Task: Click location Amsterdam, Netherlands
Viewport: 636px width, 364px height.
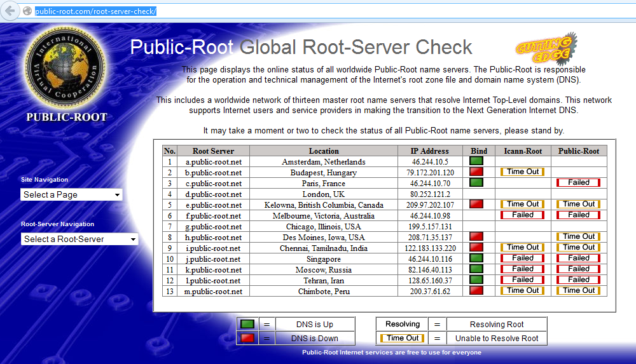Action: [324, 162]
